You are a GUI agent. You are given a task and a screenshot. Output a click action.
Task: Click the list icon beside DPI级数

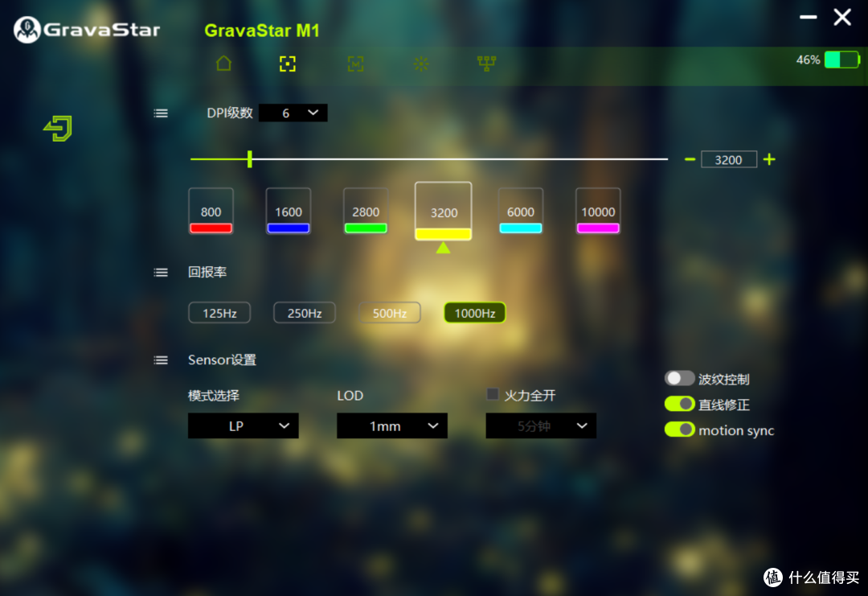pyautogui.click(x=161, y=113)
